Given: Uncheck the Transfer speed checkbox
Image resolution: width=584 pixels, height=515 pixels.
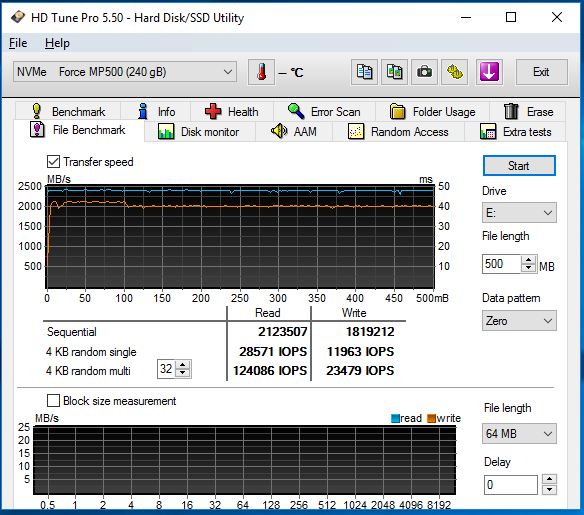Looking at the screenshot, I should [53, 162].
